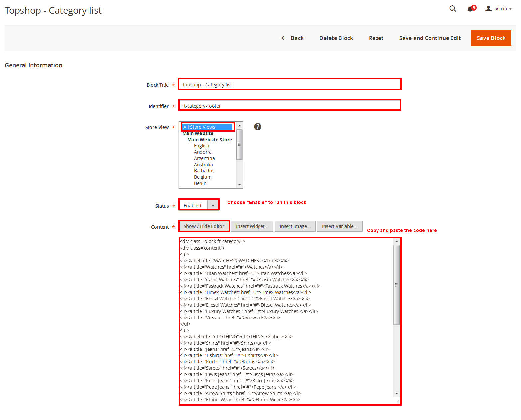Click the 'View all' code line
The height and width of the screenshot is (420, 521).
coord(230,318)
